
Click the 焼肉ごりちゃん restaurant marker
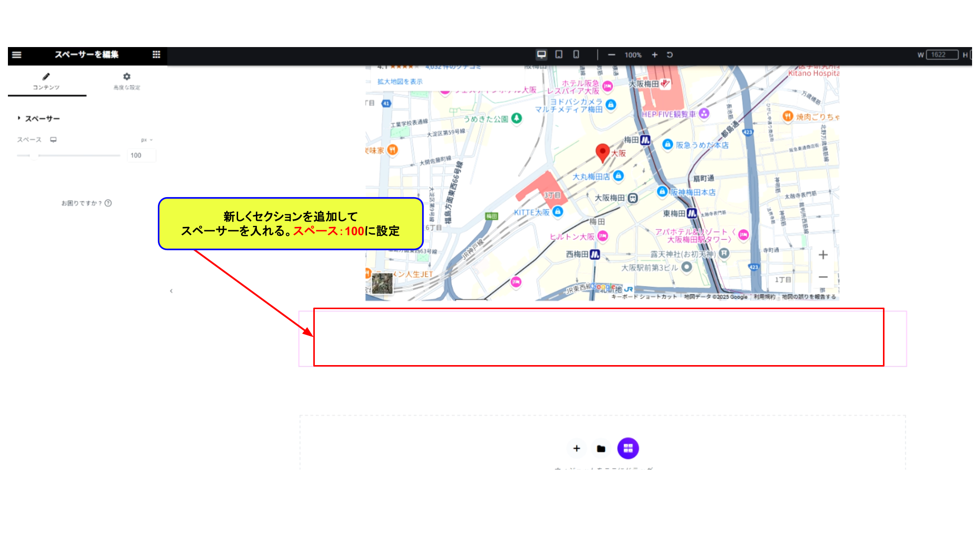click(788, 116)
